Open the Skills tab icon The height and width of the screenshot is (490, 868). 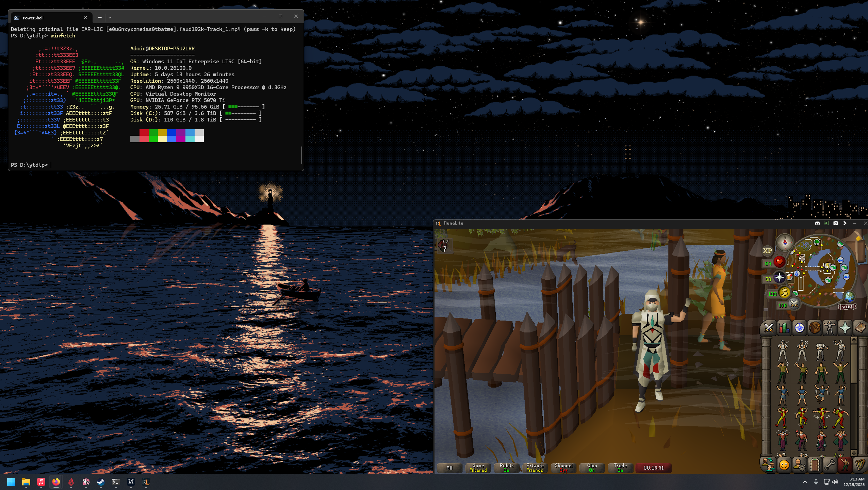(784, 328)
